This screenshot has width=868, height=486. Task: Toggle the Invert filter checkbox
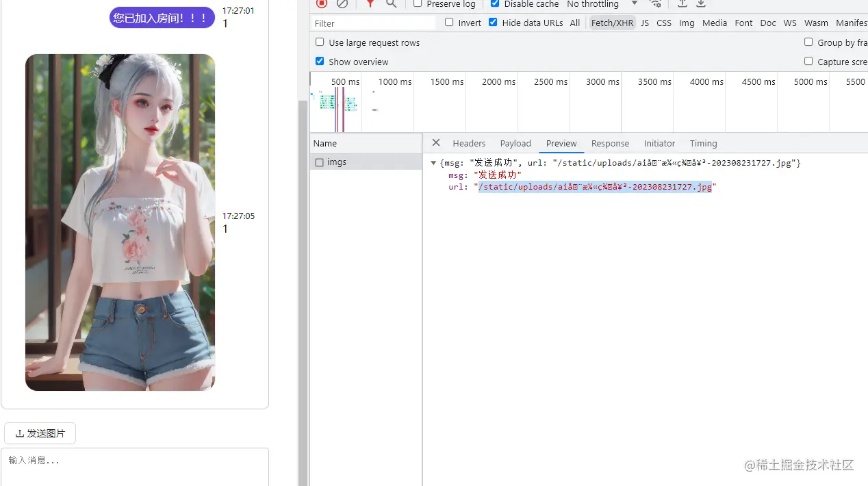click(449, 23)
